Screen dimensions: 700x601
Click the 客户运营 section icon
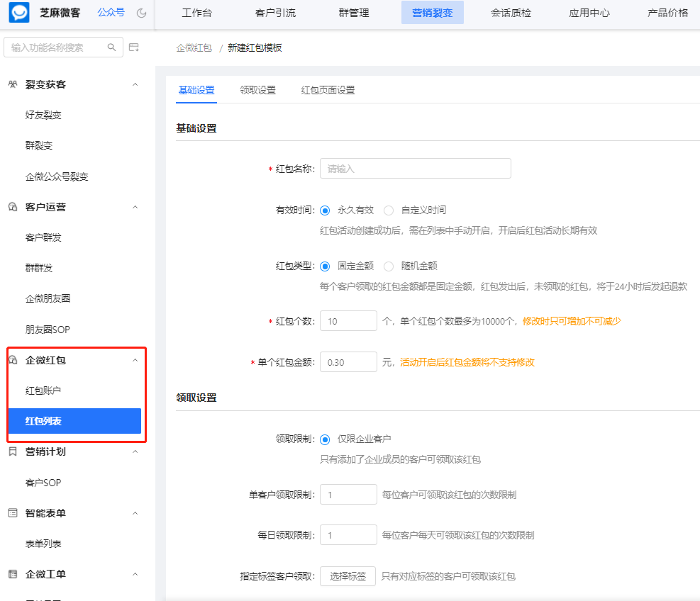point(14,207)
